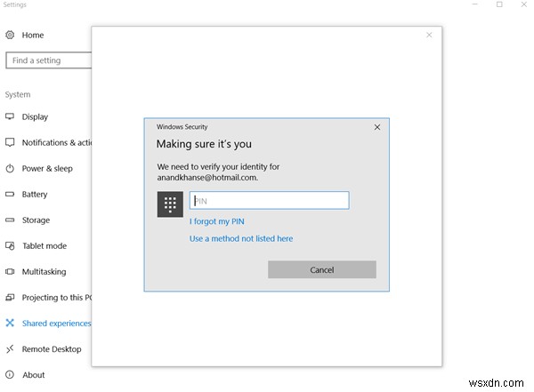
Task: Close the Settings window
Action: [x=524, y=4]
